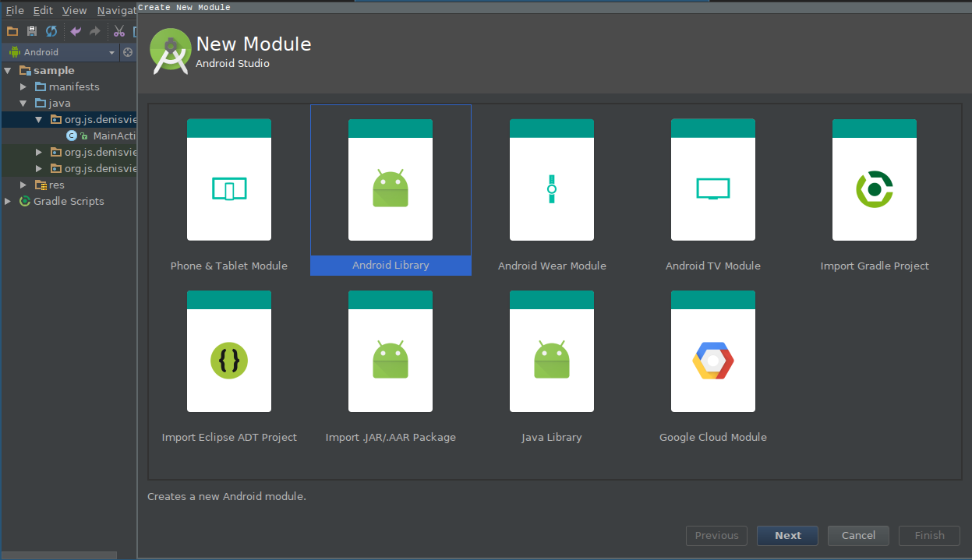Click the Next button
972x560 pixels.
pyautogui.click(x=787, y=535)
